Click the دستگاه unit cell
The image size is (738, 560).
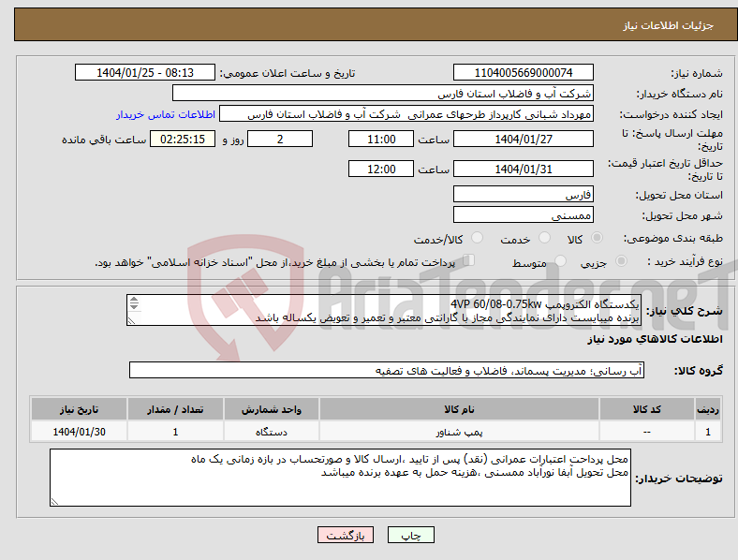(271, 432)
